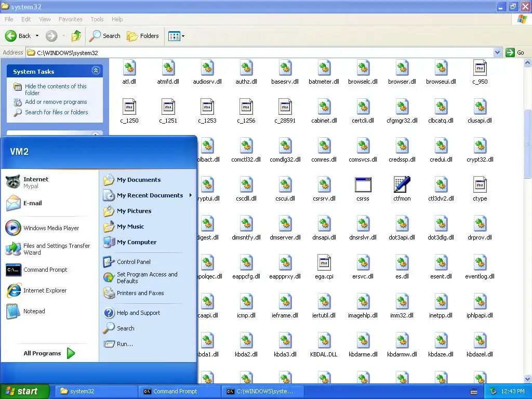Click the vertical scrollbar thumb
The width and height of the screenshot is (532, 399).
[x=528, y=144]
